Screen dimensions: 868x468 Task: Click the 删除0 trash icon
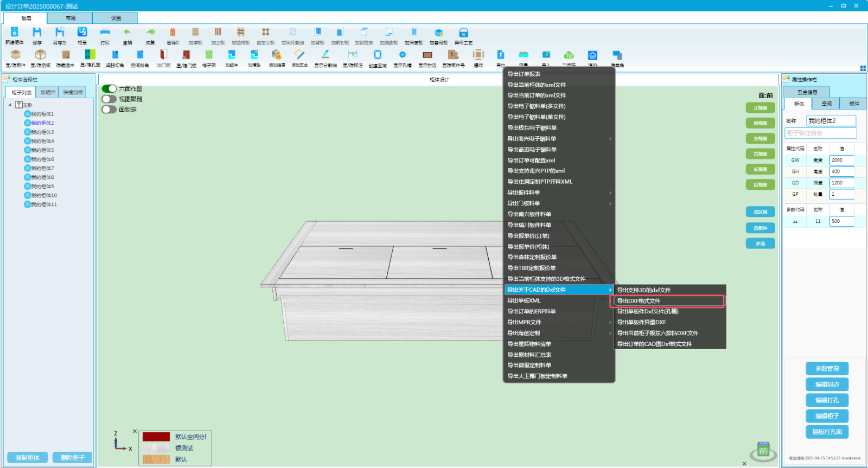point(173,33)
